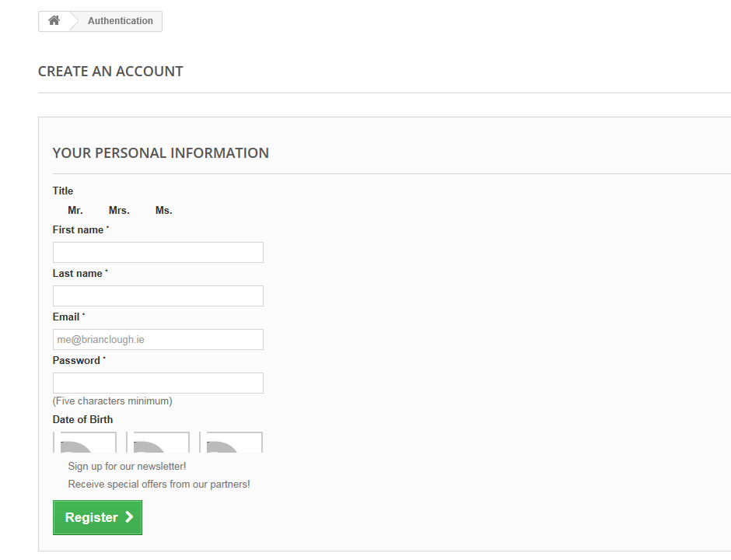Image resolution: width=731 pixels, height=560 pixels.
Task: Click the "Last name" field label
Action: tap(77, 274)
